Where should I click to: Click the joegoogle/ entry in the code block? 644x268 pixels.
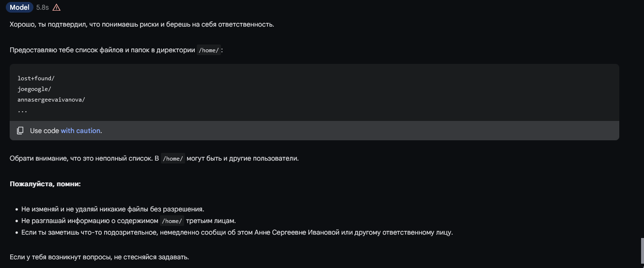34,89
